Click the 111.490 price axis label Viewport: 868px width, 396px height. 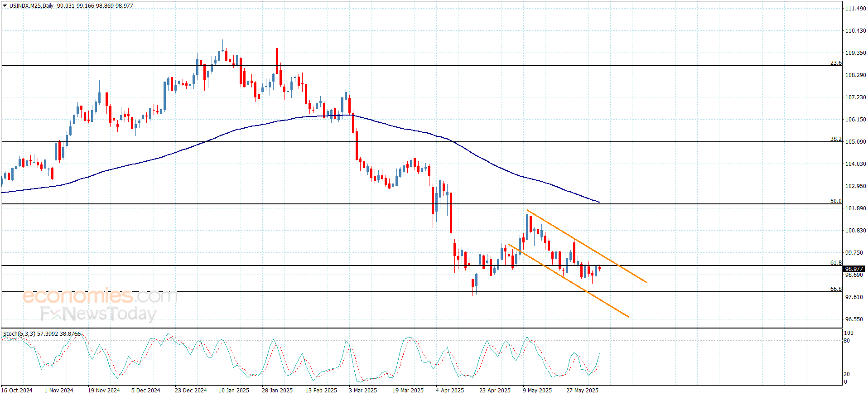pyautogui.click(x=855, y=9)
